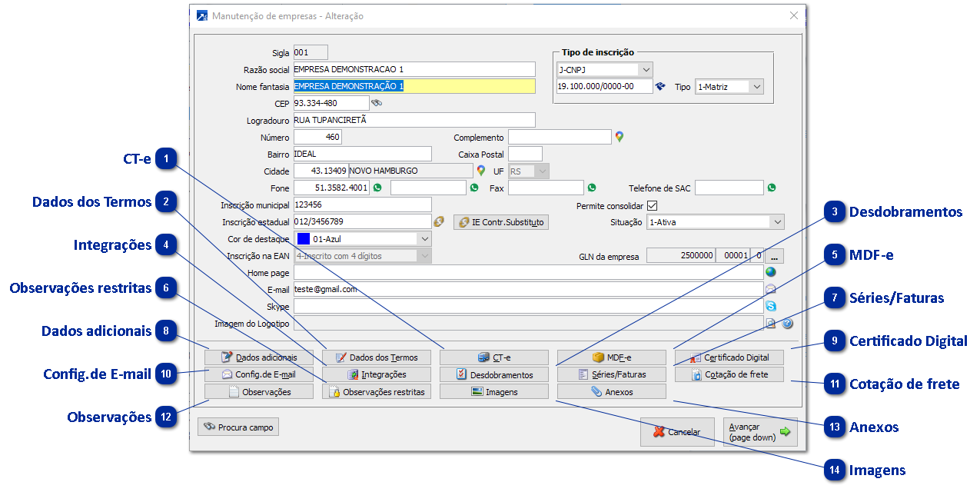Image resolution: width=980 pixels, height=492 pixels.
Task: Click the Skype icon at row end
Action: (x=770, y=306)
